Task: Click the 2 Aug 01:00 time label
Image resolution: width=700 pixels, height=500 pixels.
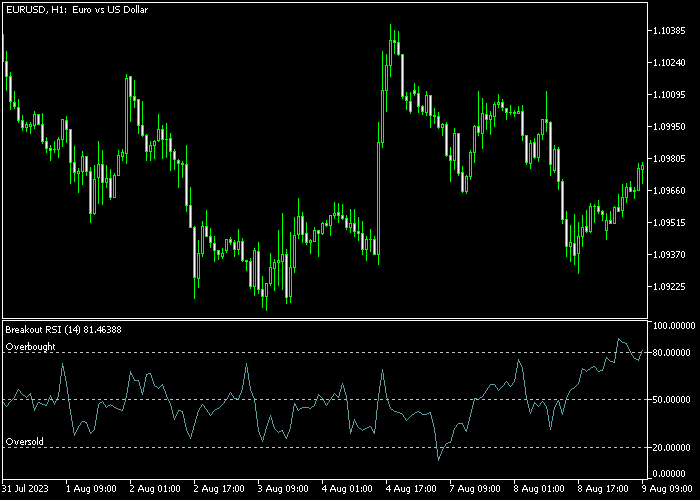Action: tap(155, 488)
